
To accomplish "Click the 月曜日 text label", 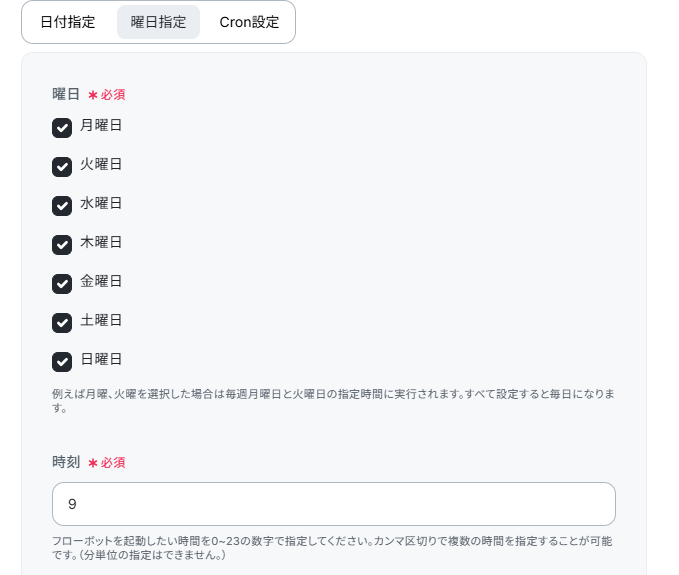I will (101, 125).
